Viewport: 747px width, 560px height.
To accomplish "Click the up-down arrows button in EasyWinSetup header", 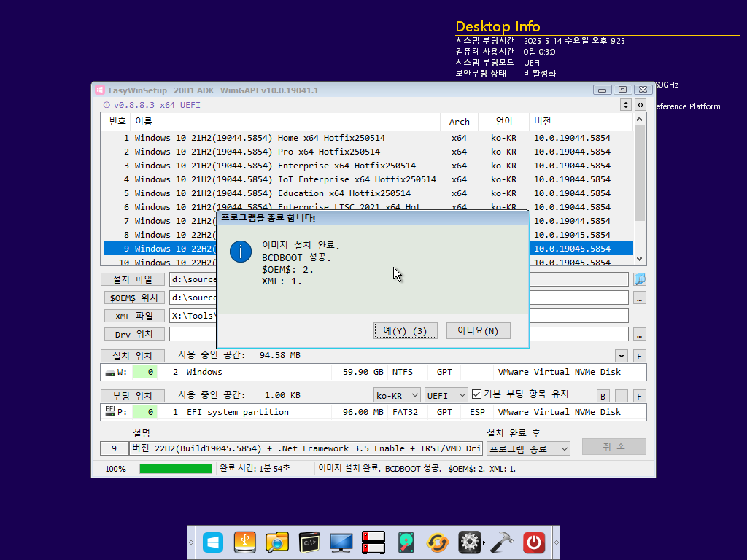I will tap(625, 105).
